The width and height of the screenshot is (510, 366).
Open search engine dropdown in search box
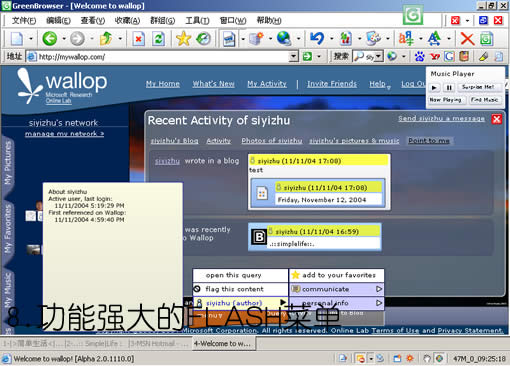(x=378, y=57)
